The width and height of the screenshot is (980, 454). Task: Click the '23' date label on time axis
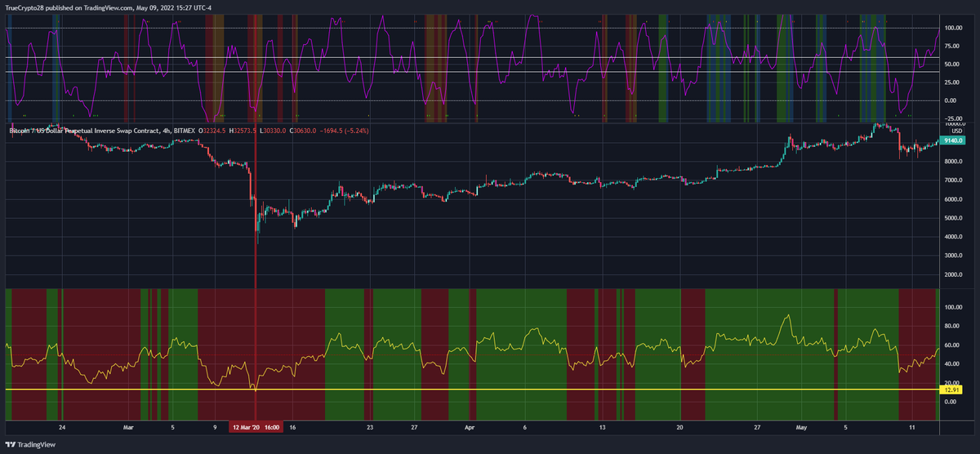[x=370, y=427]
